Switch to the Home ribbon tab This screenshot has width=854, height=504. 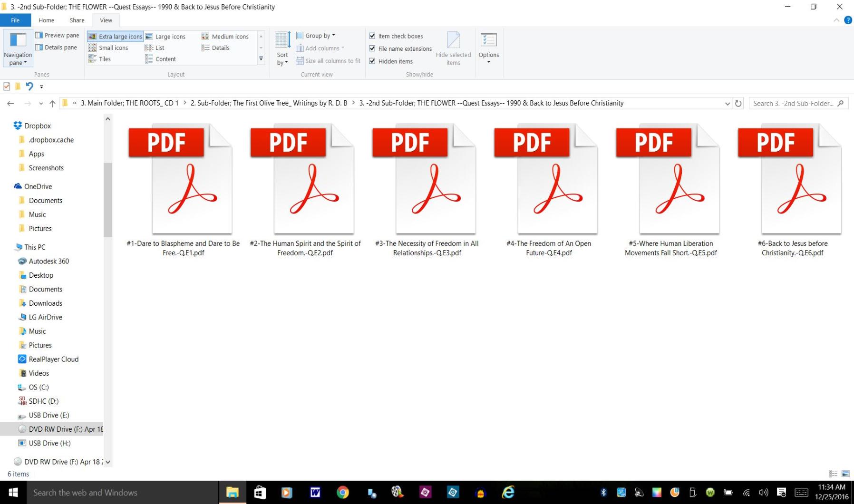pos(46,20)
